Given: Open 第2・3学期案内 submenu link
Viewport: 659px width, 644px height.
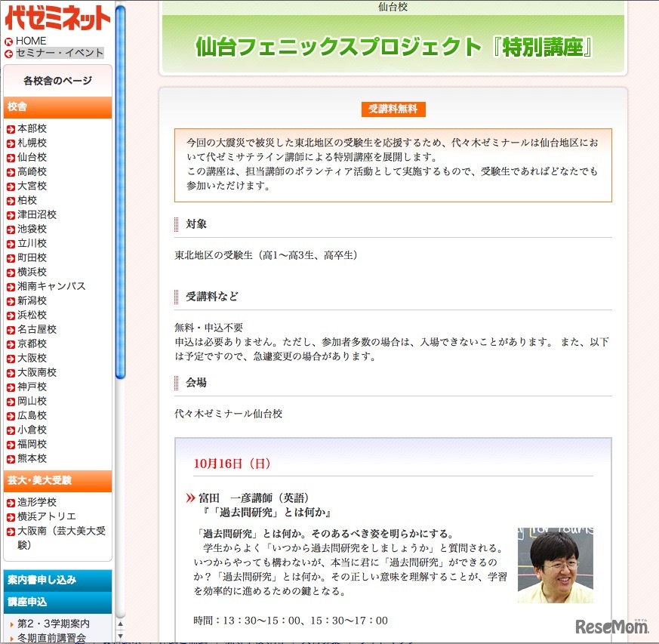Looking at the screenshot, I should pos(54,624).
